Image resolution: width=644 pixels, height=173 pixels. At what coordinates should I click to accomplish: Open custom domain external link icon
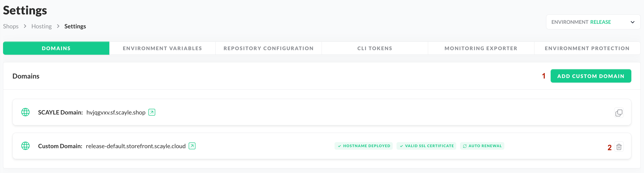pyautogui.click(x=192, y=146)
